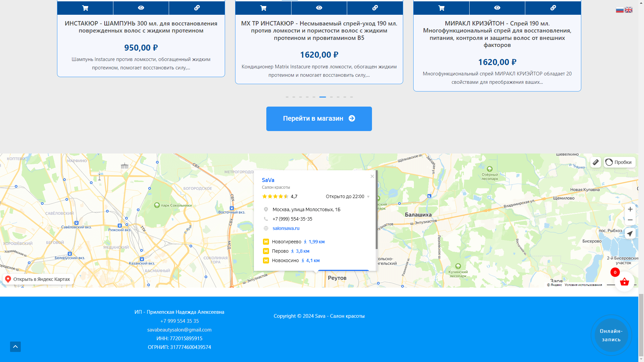
Task: Open SaVa title link in balloon
Action: (268, 180)
